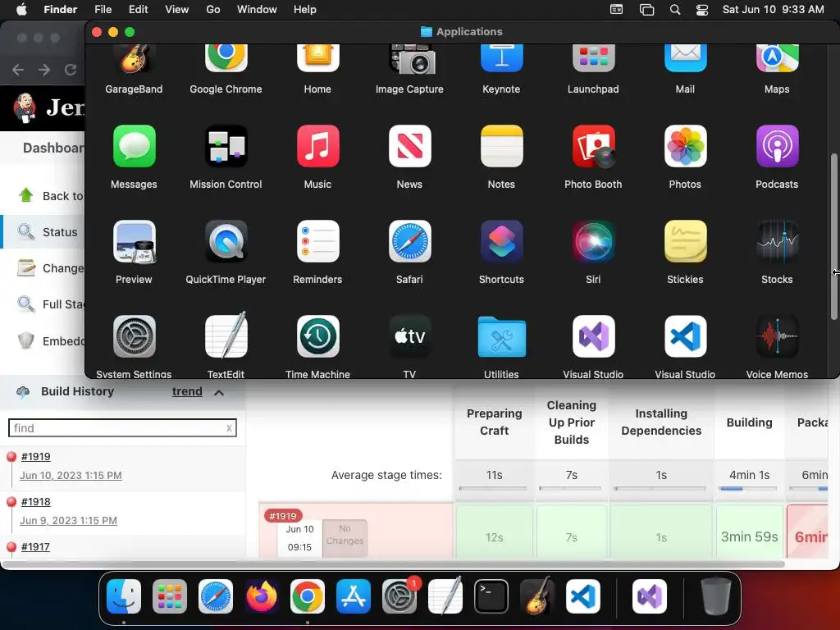Open the Utilities folder
Screen dimensions: 840x630
(501, 336)
